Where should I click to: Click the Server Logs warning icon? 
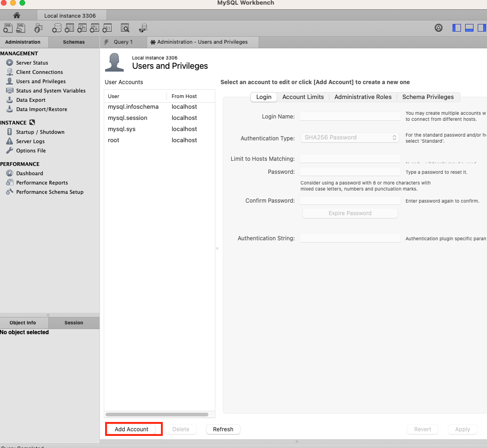click(x=10, y=141)
